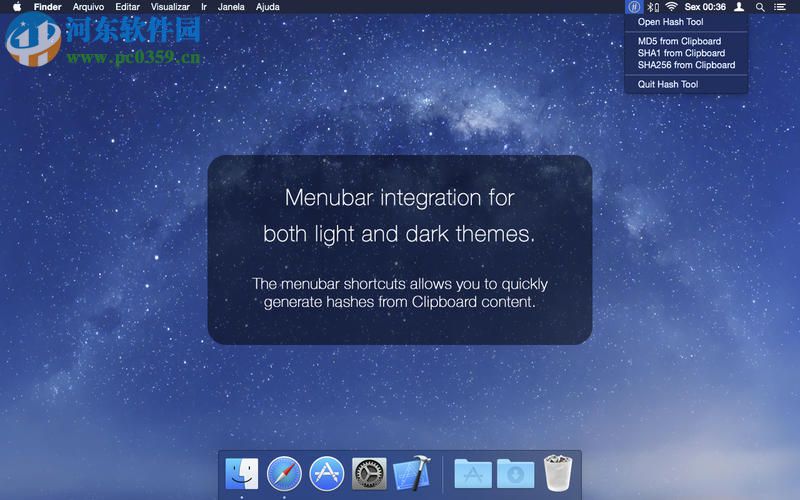Image resolution: width=800 pixels, height=500 pixels.
Task: Click the Sex 00:36 clock
Action: coord(705,7)
